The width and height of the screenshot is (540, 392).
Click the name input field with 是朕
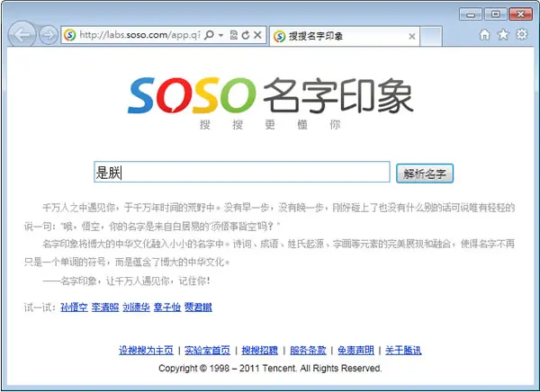(242, 172)
